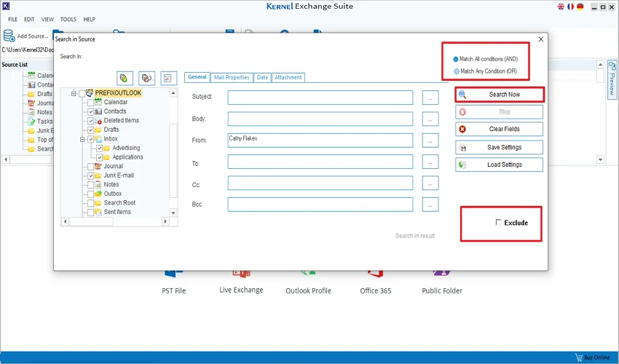
Task: Open the HELP menu
Action: 90,20
